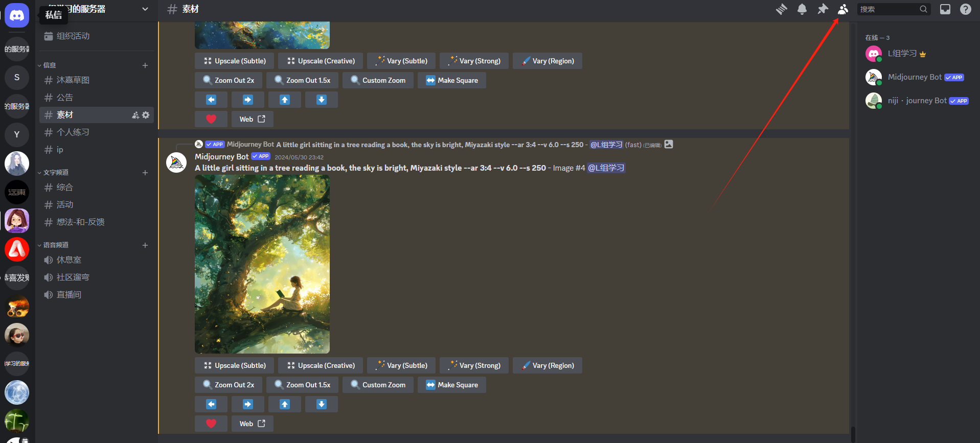The width and height of the screenshot is (980, 443).
Task: Switch to the S server icon
Action: tap(17, 78)
